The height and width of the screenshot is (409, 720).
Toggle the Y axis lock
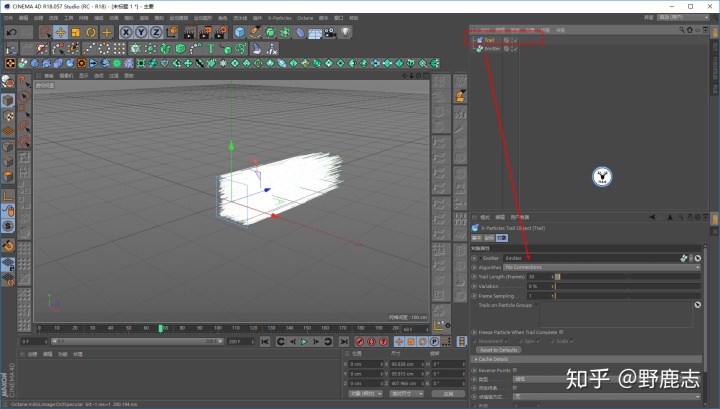(x=141, y=32)
